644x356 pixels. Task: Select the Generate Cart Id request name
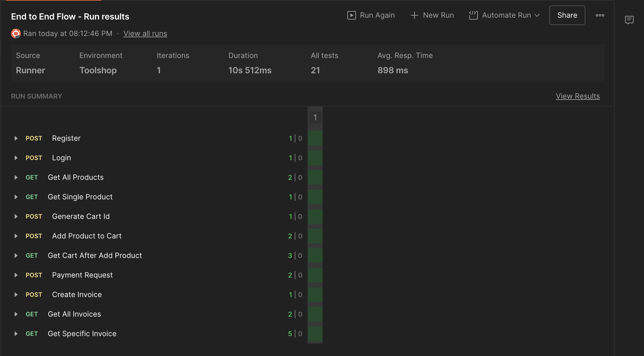(81, 216)
